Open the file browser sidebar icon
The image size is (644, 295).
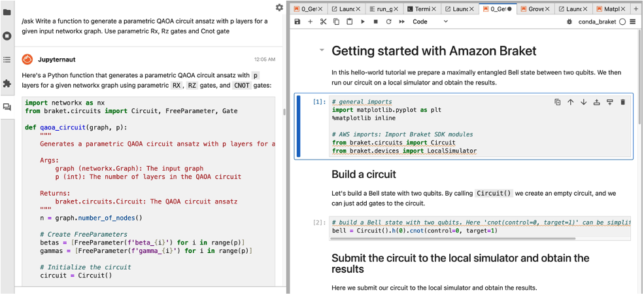(x=7, y=12)
